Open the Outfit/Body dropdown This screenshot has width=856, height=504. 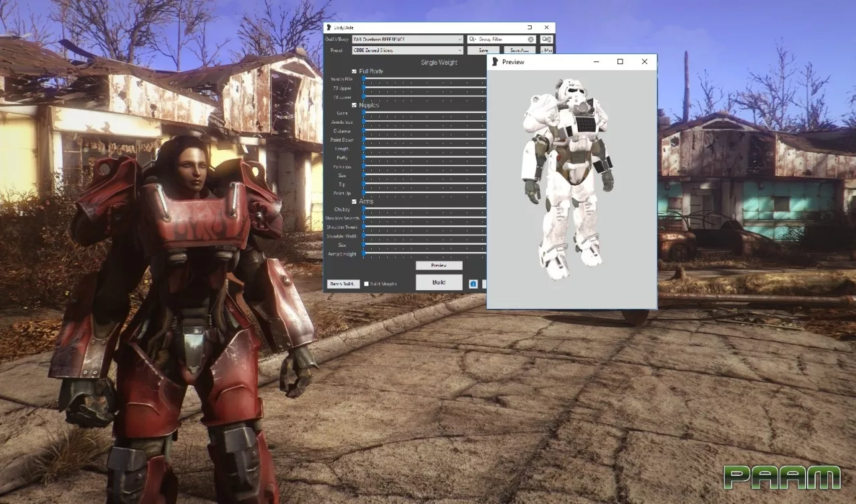point(408,39)
